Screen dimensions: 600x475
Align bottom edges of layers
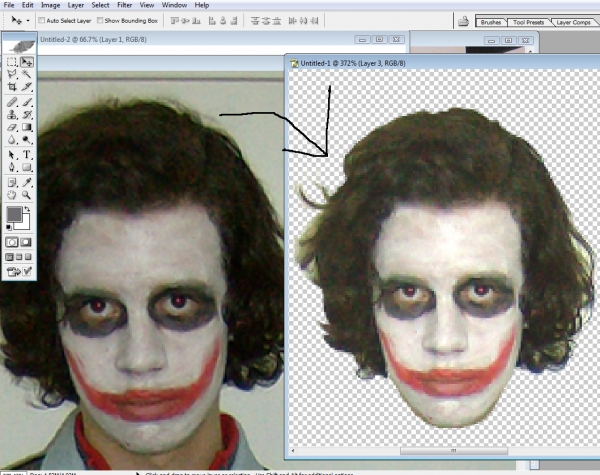pos(196,21)
